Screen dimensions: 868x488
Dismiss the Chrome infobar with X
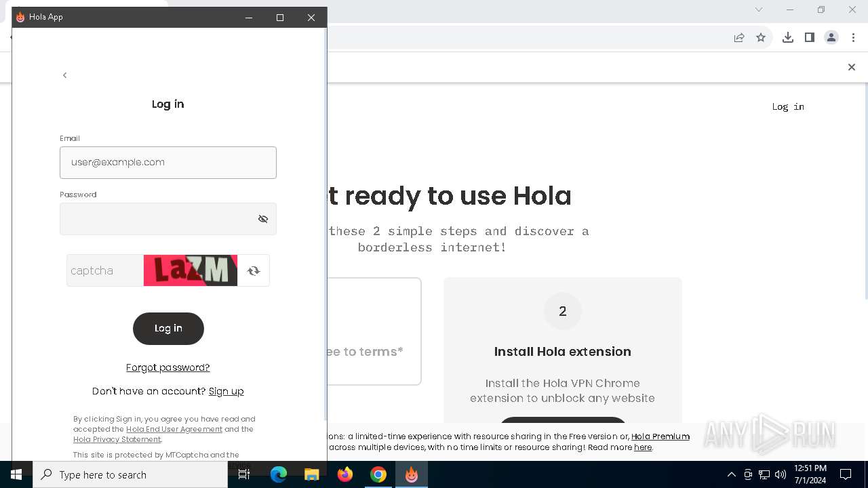point(852,67)
